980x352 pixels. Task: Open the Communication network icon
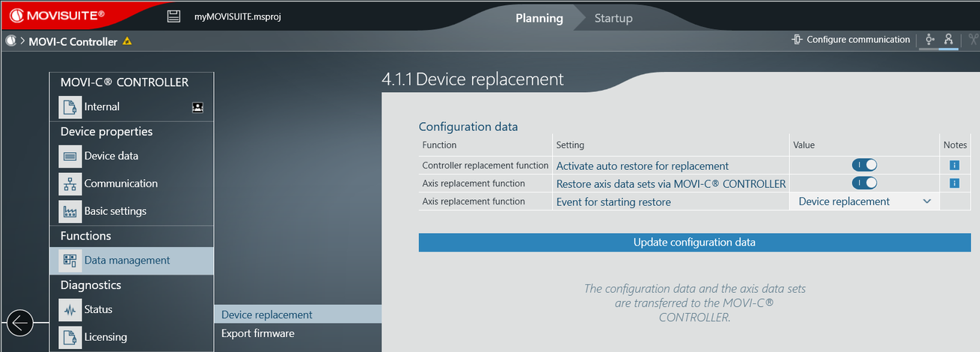(70, 184)
